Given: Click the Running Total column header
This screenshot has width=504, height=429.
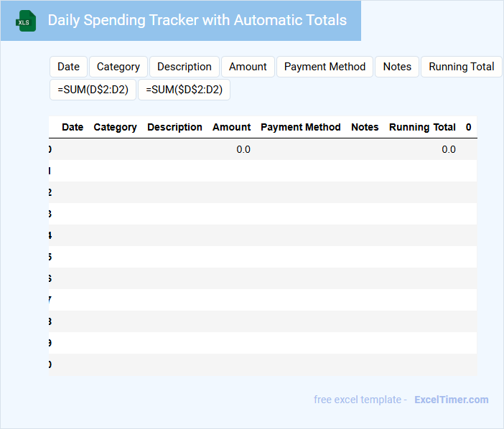Looking at the screenshot, I should 422,127.
